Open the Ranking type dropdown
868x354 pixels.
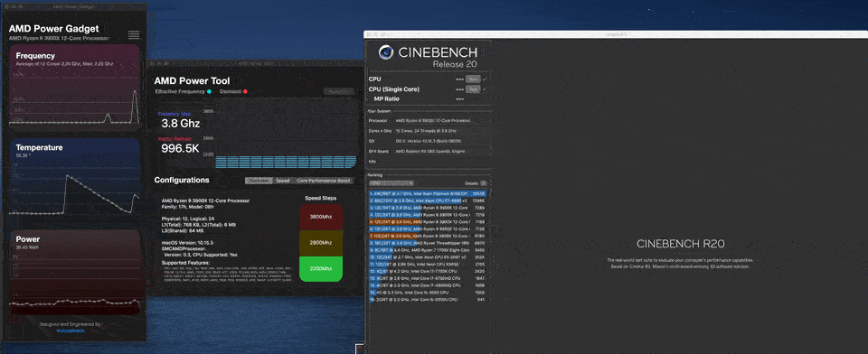pos(392,183)
